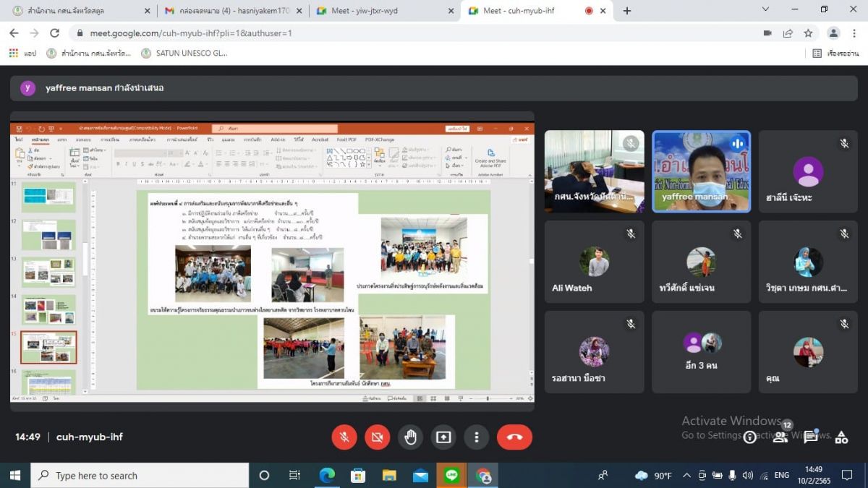
Task: Open the Meet activities icon
Action: click(x=841, y=437)
